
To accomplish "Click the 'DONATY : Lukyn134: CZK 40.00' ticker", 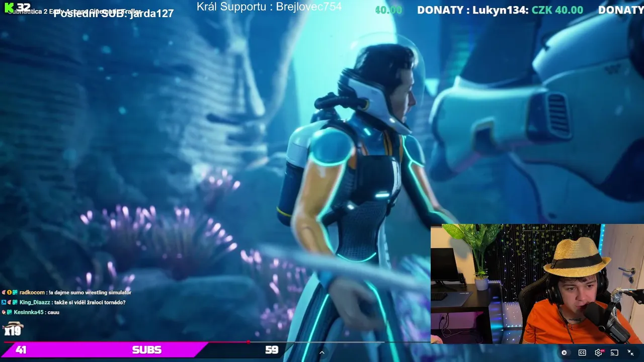I will (500, 10).
